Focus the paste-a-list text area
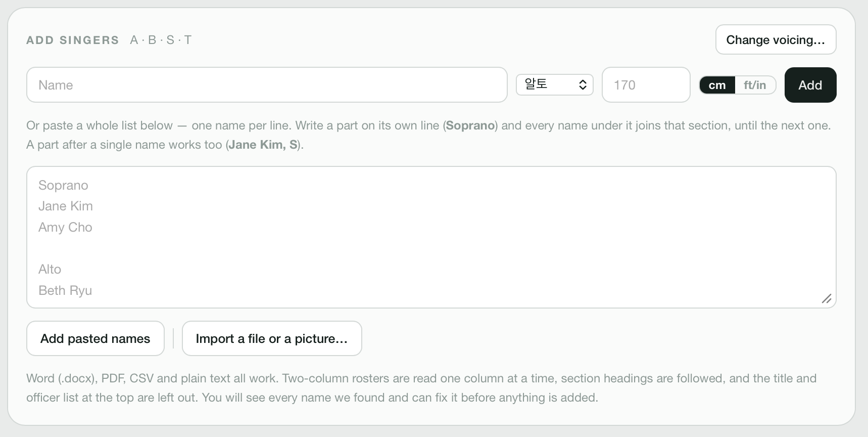This screenshot has height=437, width=868. click(x=431, y=237)
